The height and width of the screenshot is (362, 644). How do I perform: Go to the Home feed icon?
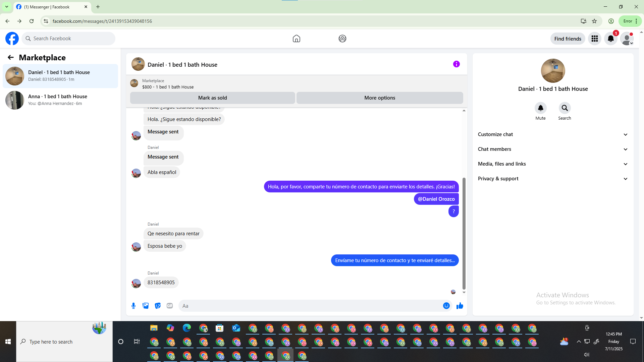point(297,39)
